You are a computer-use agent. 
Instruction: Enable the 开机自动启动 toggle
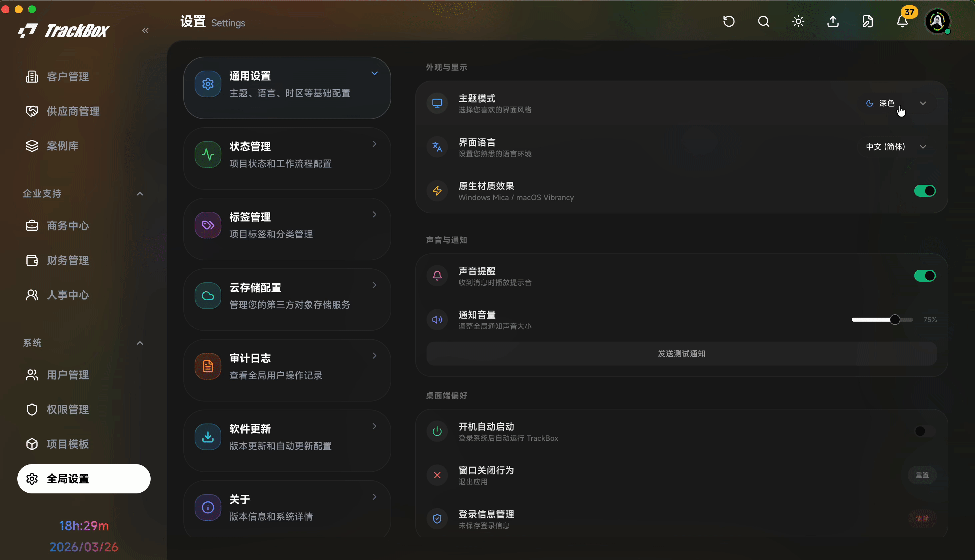pyautogui.click(x=925, y=431)
